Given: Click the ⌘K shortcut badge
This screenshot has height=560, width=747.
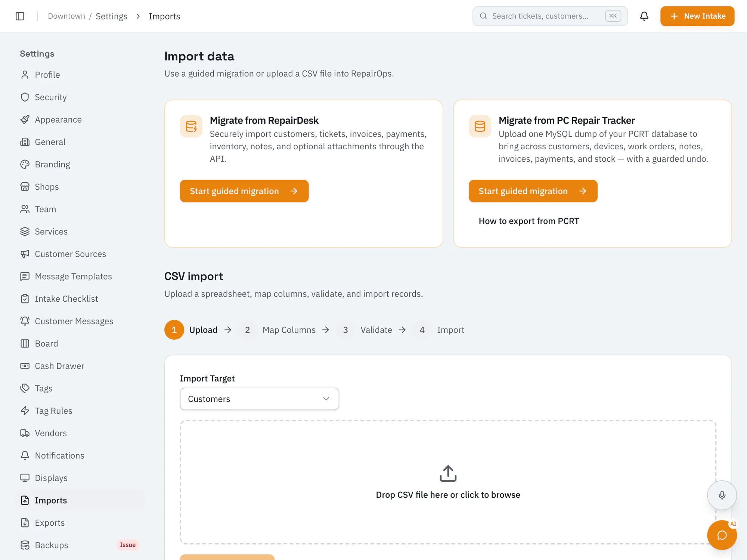Looking at the screenshot, I should point(613,16).
